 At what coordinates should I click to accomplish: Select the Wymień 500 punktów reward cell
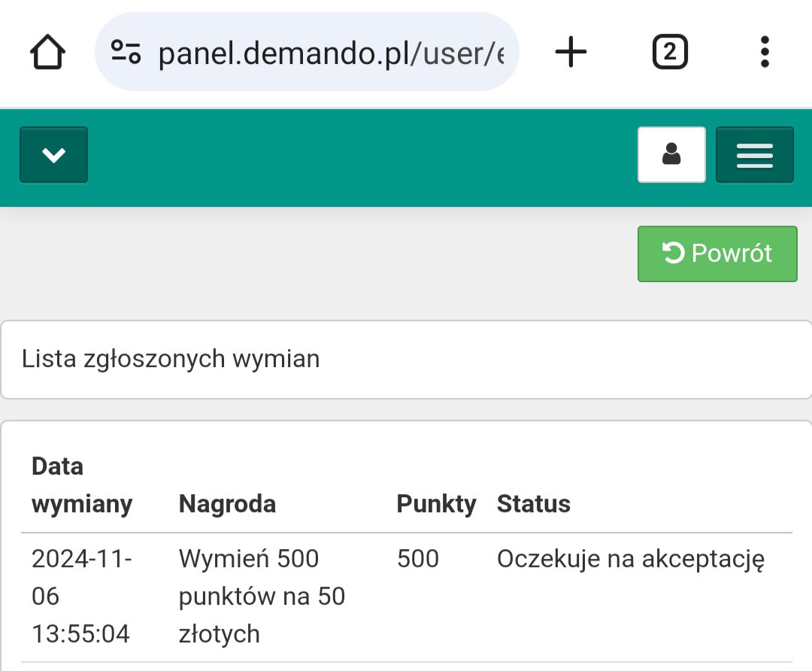pyautogui.click(x=262, y=597)
